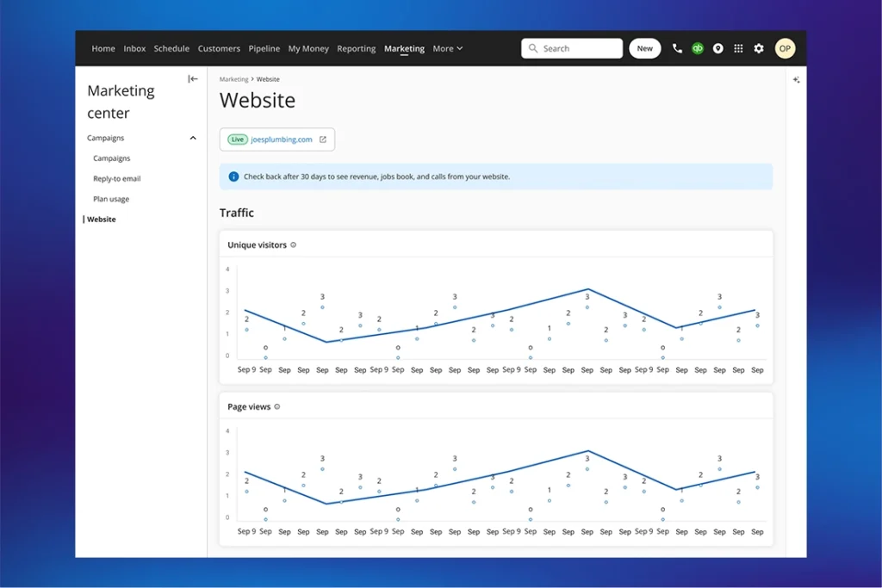Viewport: 882px width, 588px height.
Task: Click the Unique visitors info icon
Action: (x=293, y=244)
